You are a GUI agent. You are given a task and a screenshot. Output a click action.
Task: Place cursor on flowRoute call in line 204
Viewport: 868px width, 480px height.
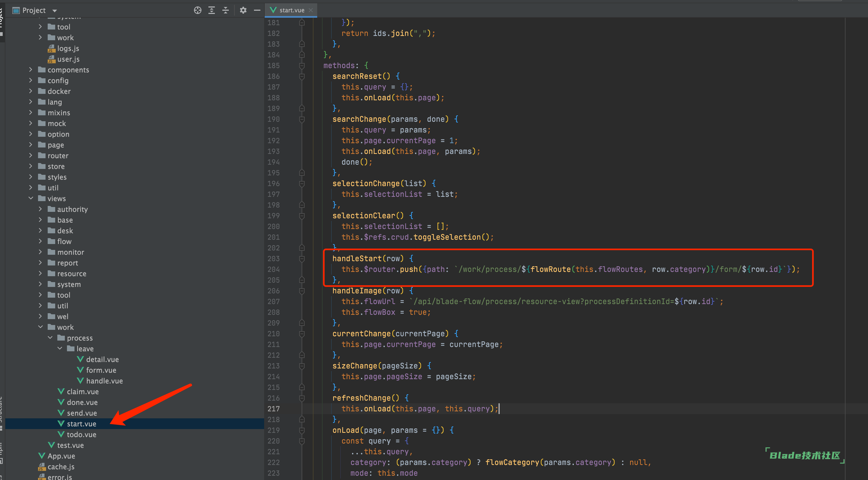coord(551,269)
